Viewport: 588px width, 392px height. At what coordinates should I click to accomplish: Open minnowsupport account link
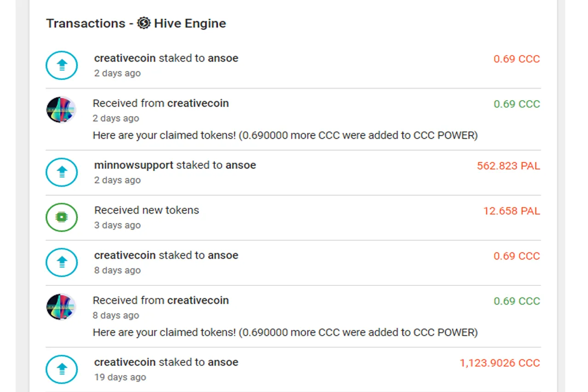point(134,165)
